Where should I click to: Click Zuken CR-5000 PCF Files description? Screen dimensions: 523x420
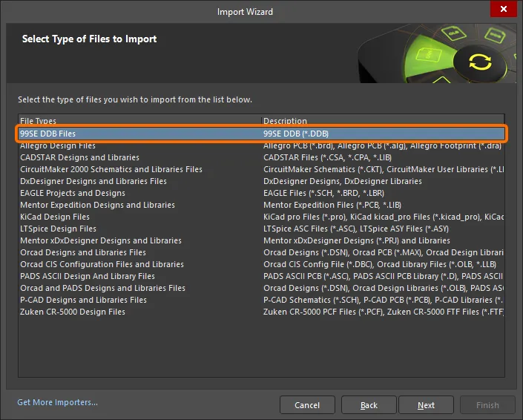click(384, 312)
